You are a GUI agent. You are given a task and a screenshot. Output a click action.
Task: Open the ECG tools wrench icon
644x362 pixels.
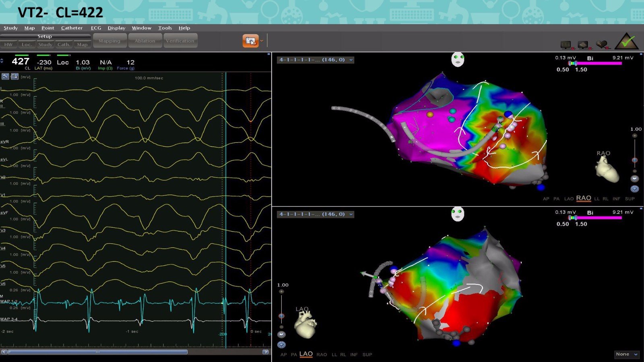coord(5,76)
